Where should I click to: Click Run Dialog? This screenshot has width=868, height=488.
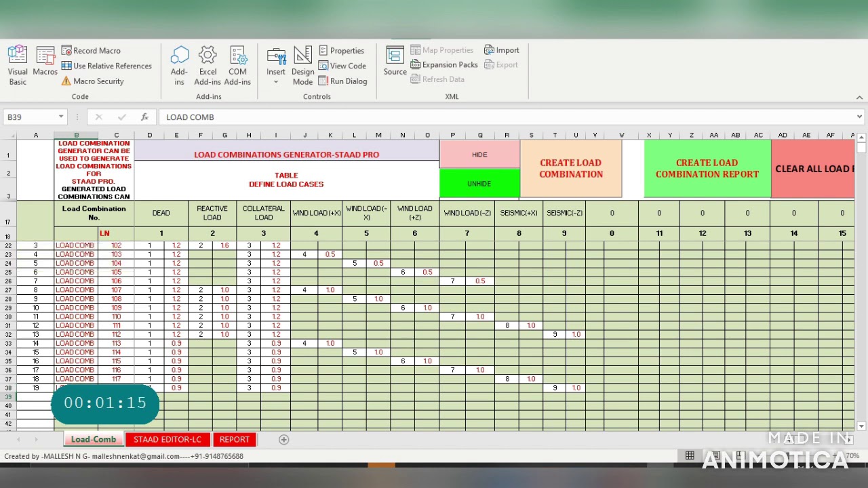342,81
